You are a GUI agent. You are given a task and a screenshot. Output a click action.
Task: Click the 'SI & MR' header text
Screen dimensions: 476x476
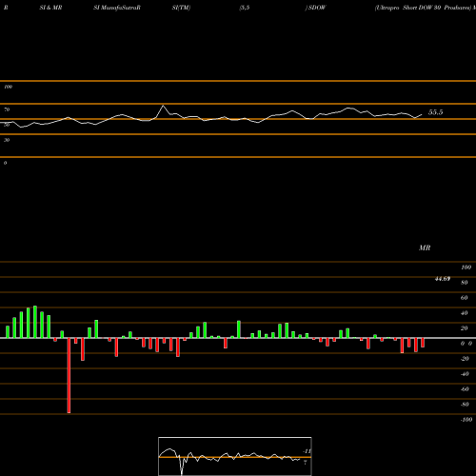pos(50,8)
